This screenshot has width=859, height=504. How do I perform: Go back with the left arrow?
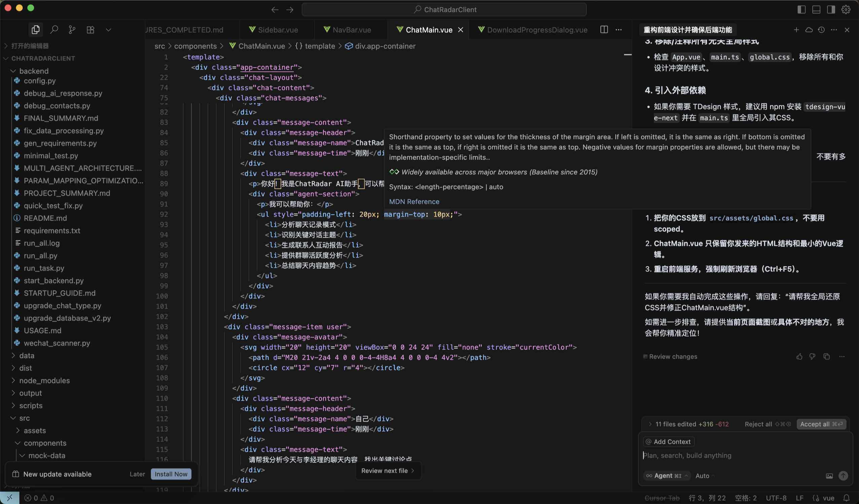pyautogui.click(x=275, y=9)
